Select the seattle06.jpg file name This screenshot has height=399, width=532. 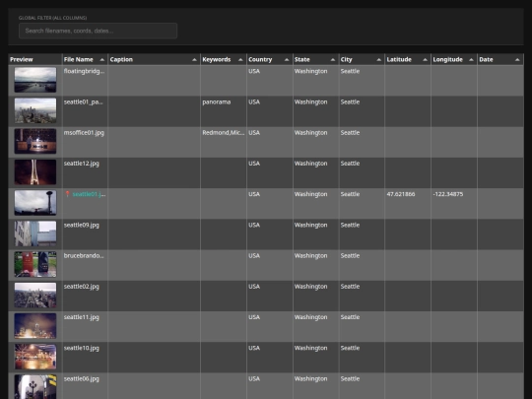tap(82, 379)
